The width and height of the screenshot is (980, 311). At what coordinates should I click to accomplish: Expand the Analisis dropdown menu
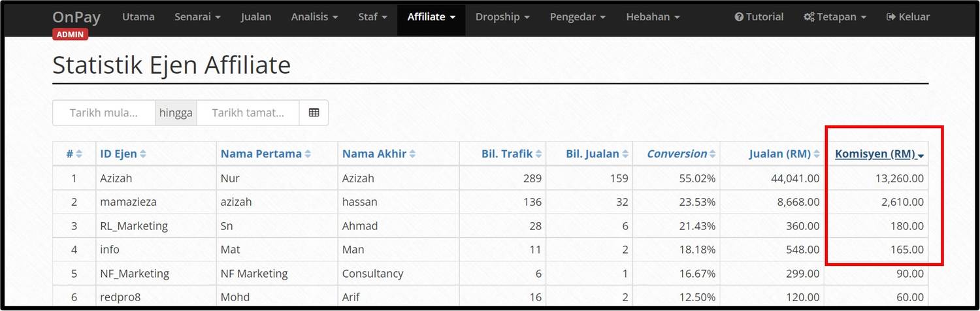[x=314, y=17]
